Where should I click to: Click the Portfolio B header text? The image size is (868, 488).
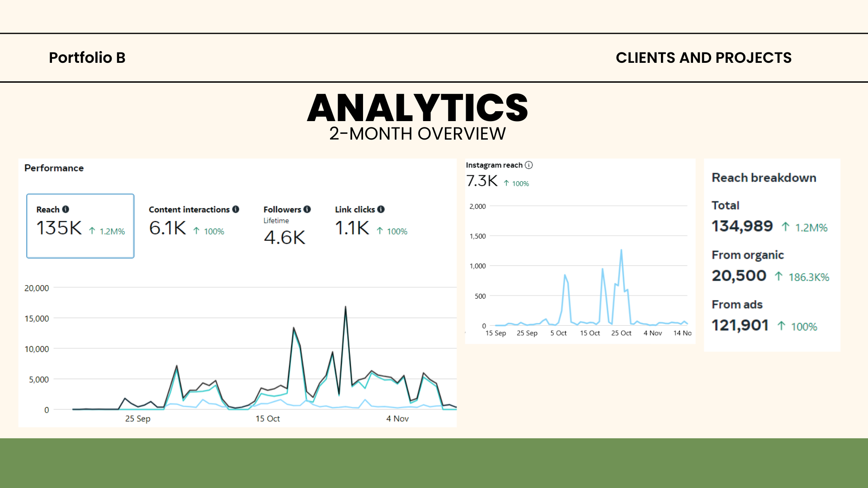click(87, 58)
